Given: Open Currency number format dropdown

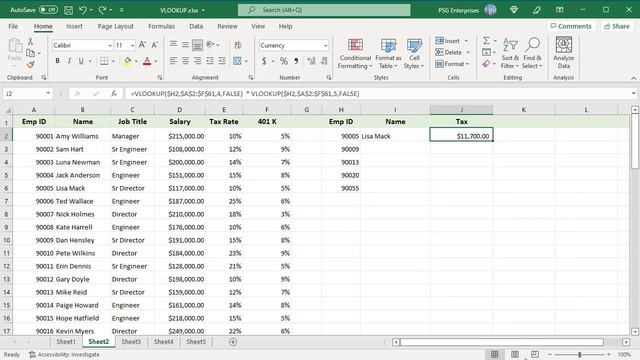Looking at the screenshot, I should tap(325, 45).
